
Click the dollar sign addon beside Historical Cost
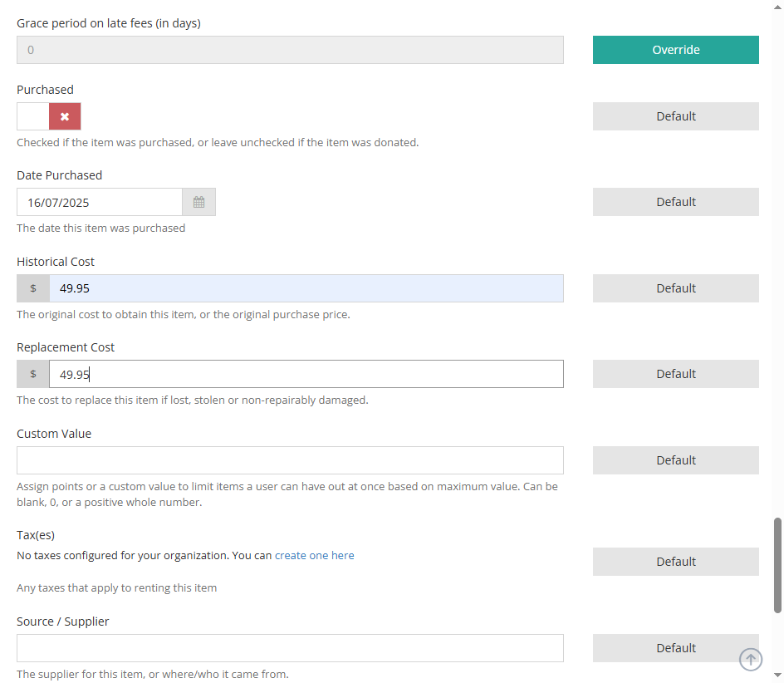pos(33,288)
